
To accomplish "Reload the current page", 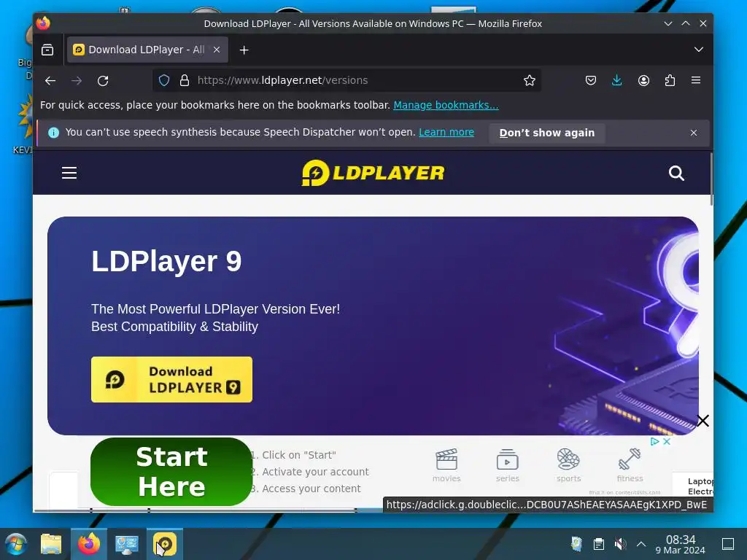I will tap(103, 80).
